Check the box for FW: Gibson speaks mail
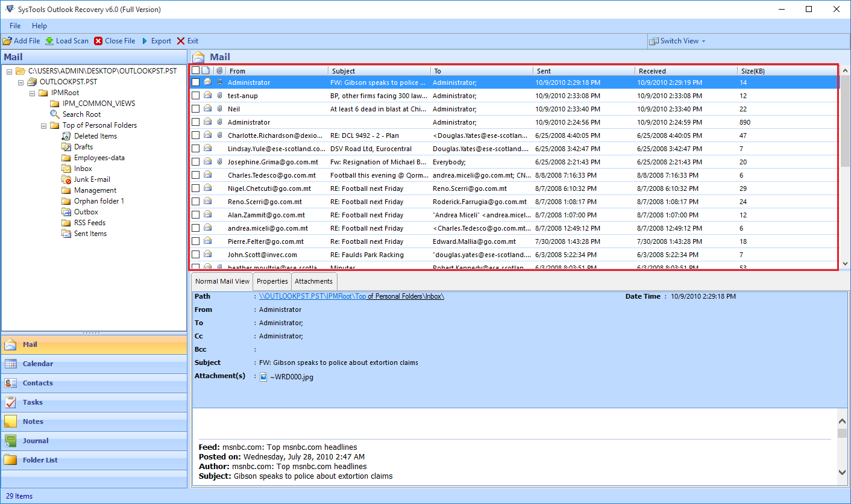851x504 pixels. (x=195, y=82)
